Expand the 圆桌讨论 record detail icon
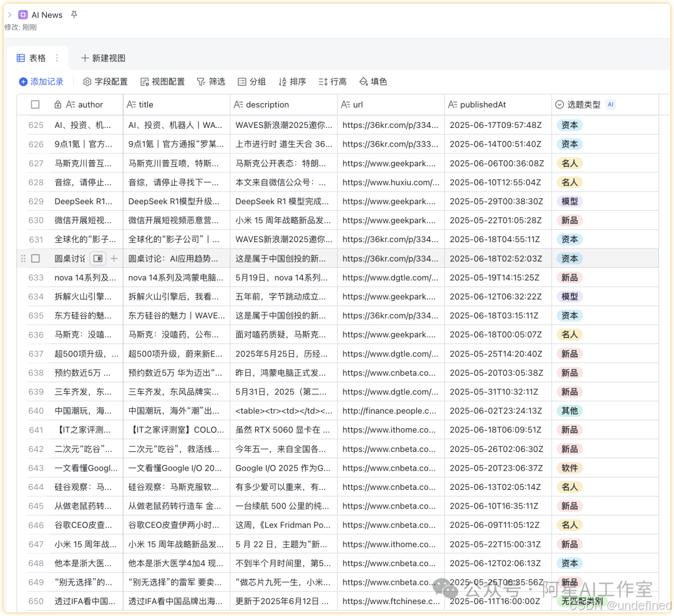The image size is (674, 616). tap(98, 258)
